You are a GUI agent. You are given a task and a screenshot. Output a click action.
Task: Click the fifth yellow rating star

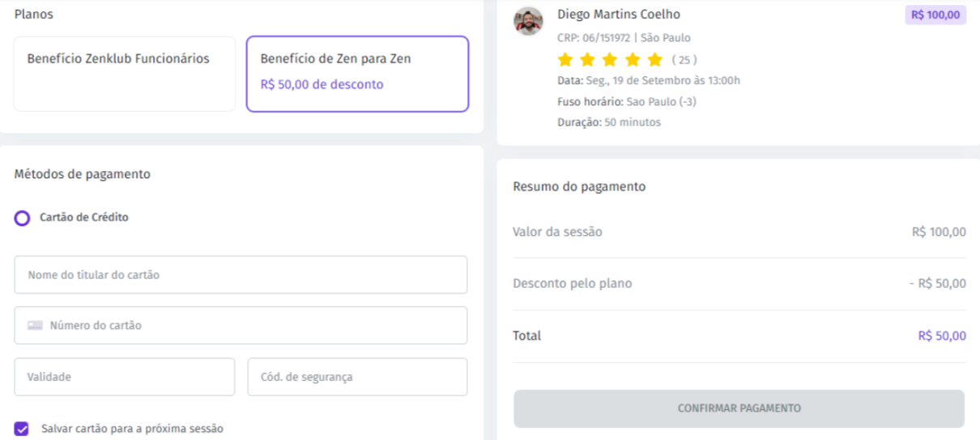(x=654, y=59)
